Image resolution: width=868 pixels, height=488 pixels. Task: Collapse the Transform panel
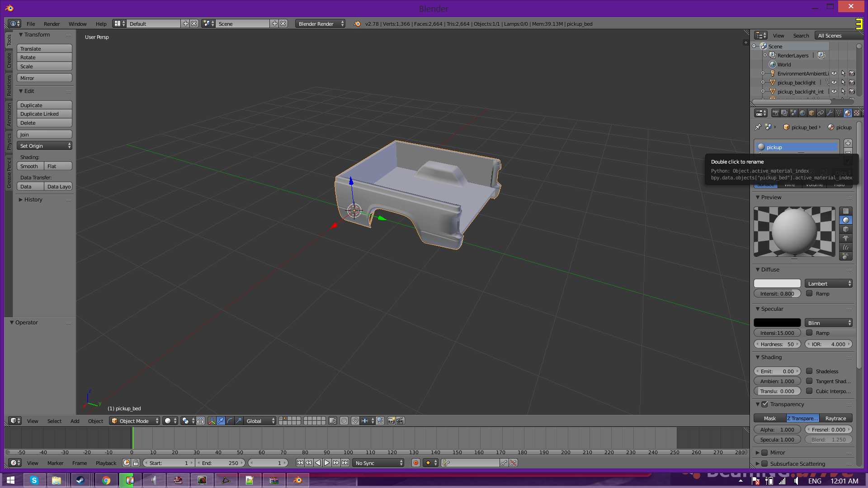(34, 35)
